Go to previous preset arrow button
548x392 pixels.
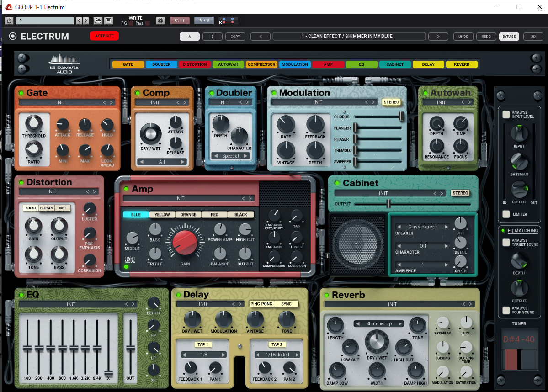(x=261, y=37)
